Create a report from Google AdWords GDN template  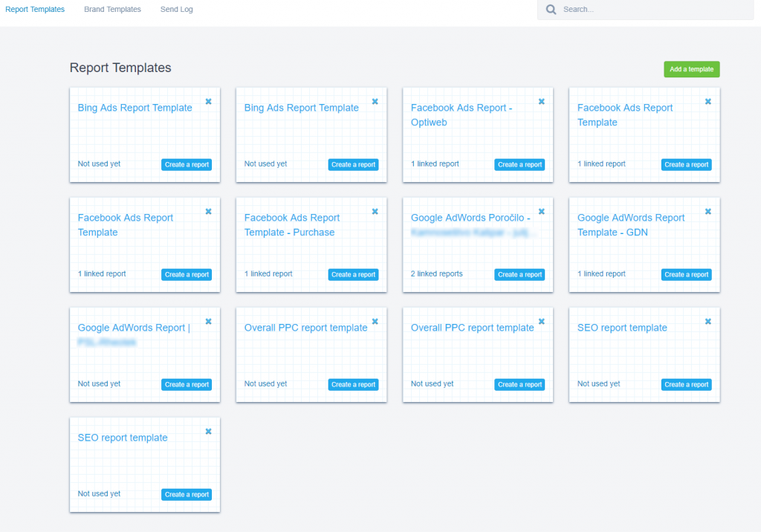tap(686, 275)
